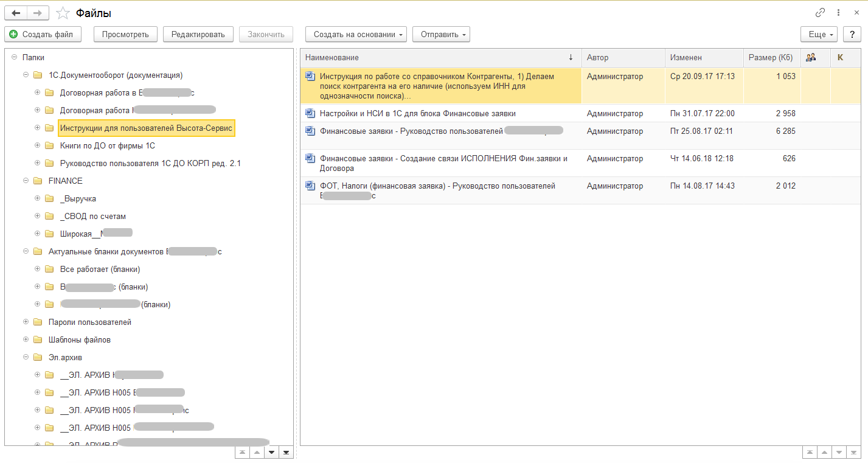
Task: Open help with the question mark button
Action: coord(852,34)
